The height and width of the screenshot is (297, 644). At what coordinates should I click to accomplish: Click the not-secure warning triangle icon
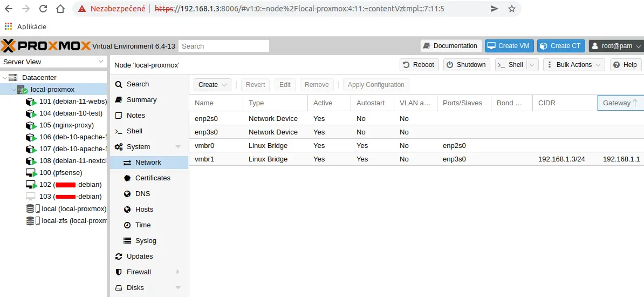point(82,9)
